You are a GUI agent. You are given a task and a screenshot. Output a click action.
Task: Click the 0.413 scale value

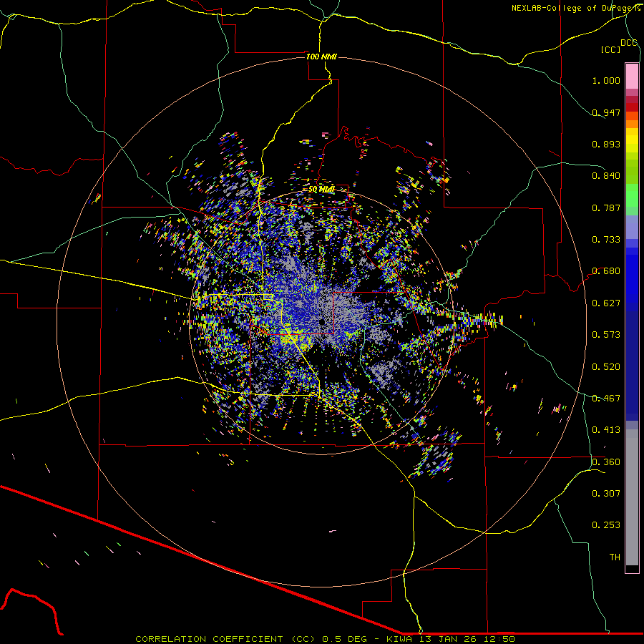click(x=606, y=430)
